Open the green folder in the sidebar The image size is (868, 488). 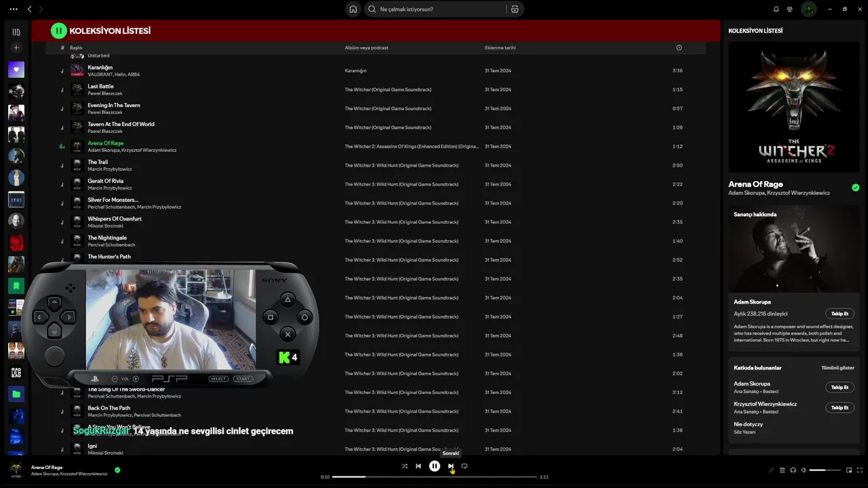tap(16, 394)
